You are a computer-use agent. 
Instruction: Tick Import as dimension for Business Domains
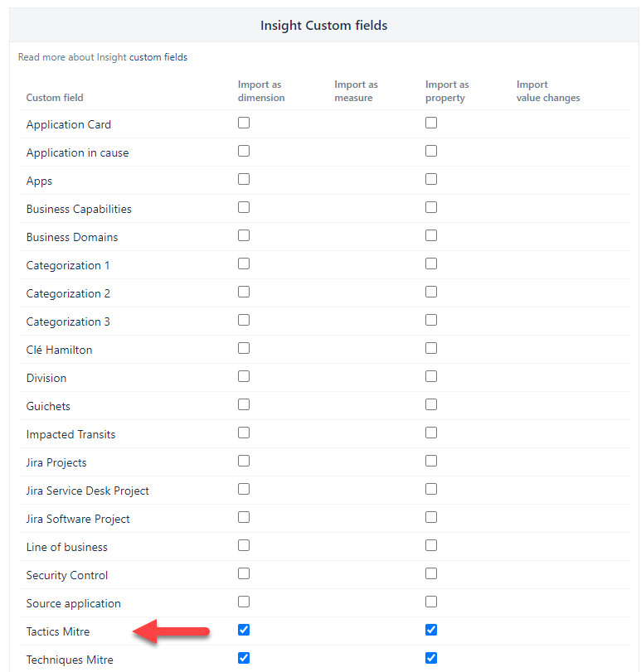pos(244,235)
